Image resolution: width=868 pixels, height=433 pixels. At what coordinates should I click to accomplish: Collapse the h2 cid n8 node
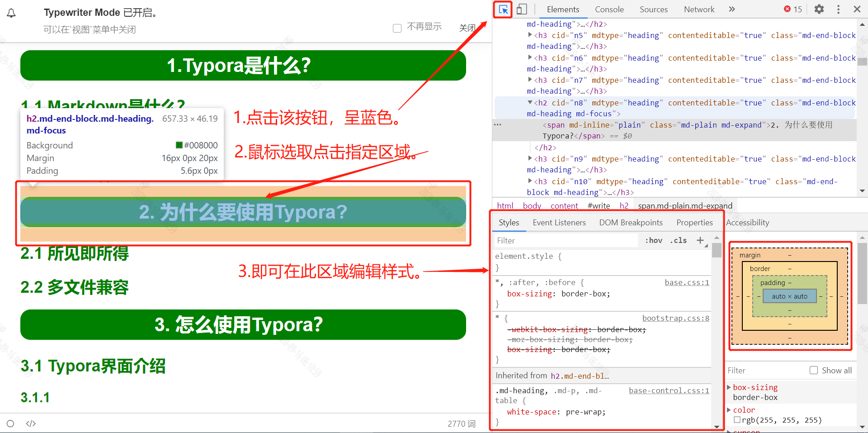(530, 102)
